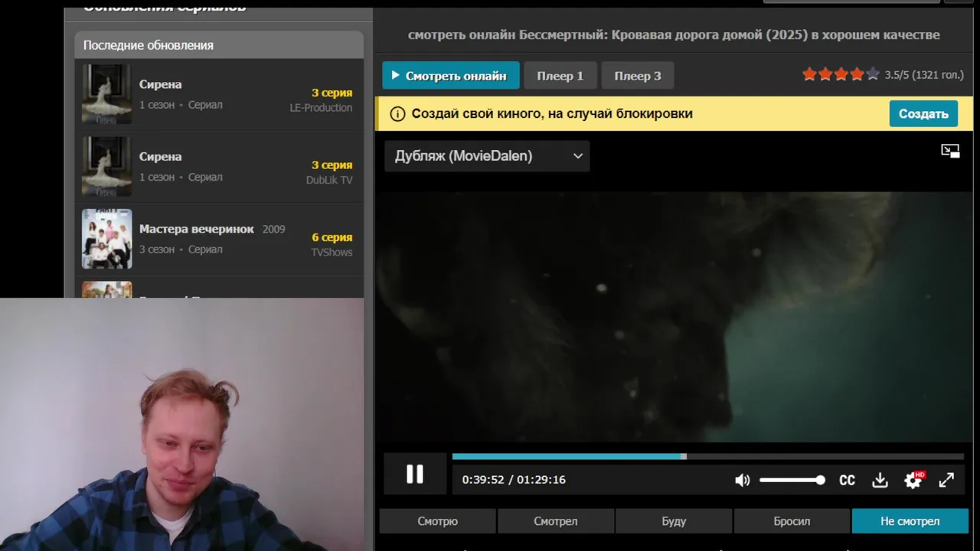Open the Дубляж (MovieDalen) voiceover dropdown
This screenshot has height=551, width=980.
(487, 156)
